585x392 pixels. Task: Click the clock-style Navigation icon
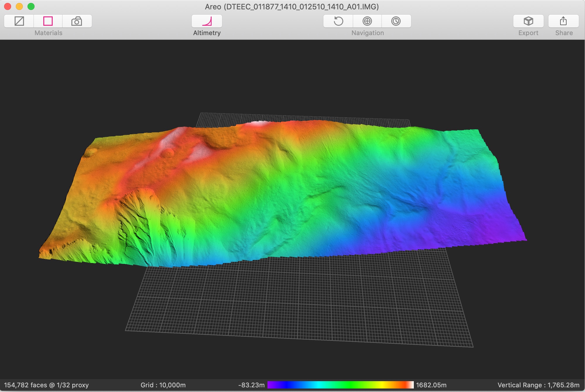396,21
